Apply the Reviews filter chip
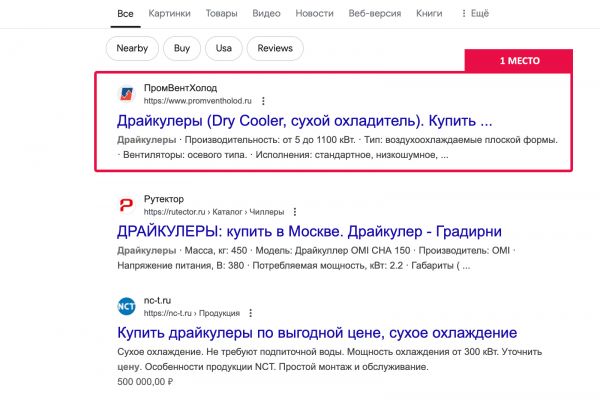This screenshot has width=600, height=400. [275, 48]
